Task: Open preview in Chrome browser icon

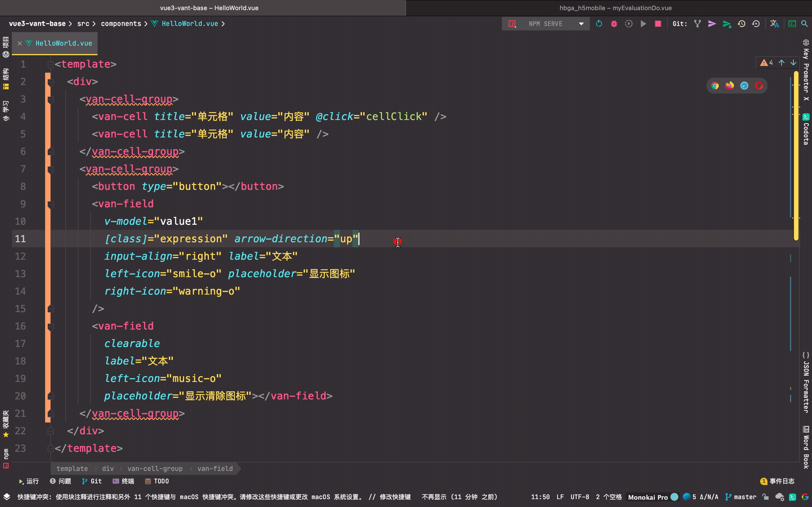Action: coord(715,86)
